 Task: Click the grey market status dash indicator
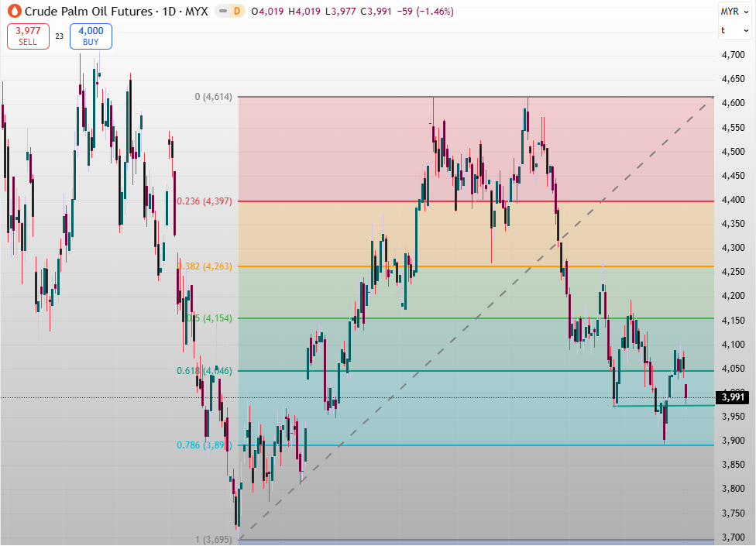click(223, 12)
